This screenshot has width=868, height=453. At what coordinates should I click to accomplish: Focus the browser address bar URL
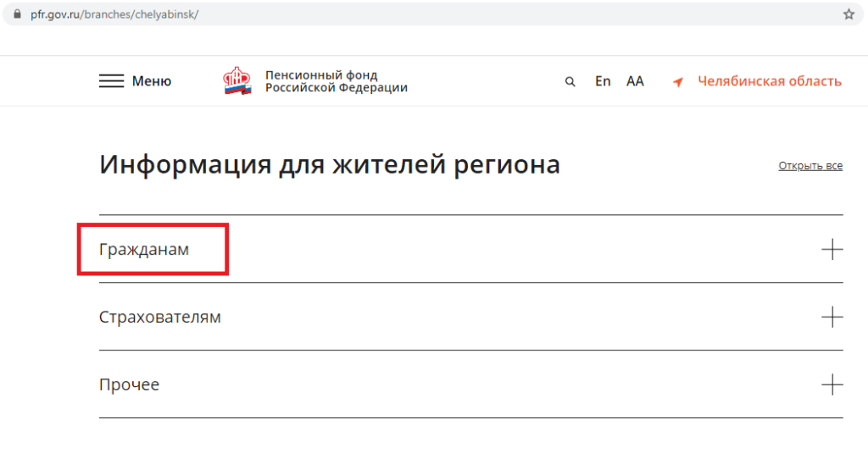114,14
